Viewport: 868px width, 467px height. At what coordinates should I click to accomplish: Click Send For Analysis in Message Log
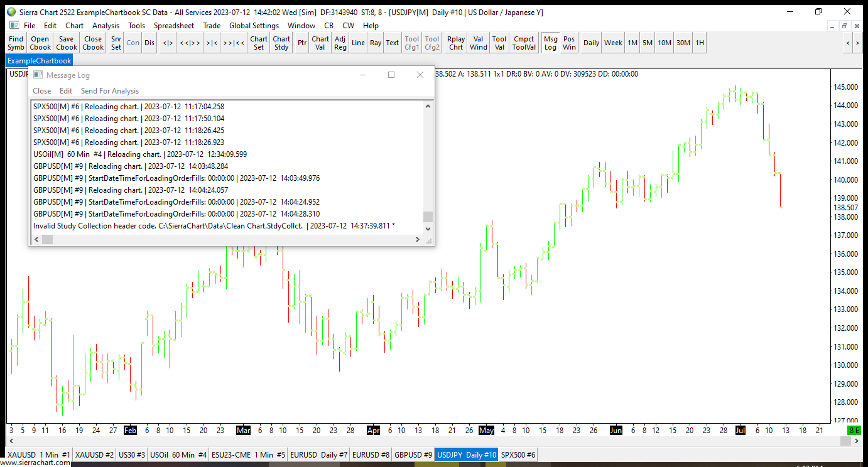point(110,91)
